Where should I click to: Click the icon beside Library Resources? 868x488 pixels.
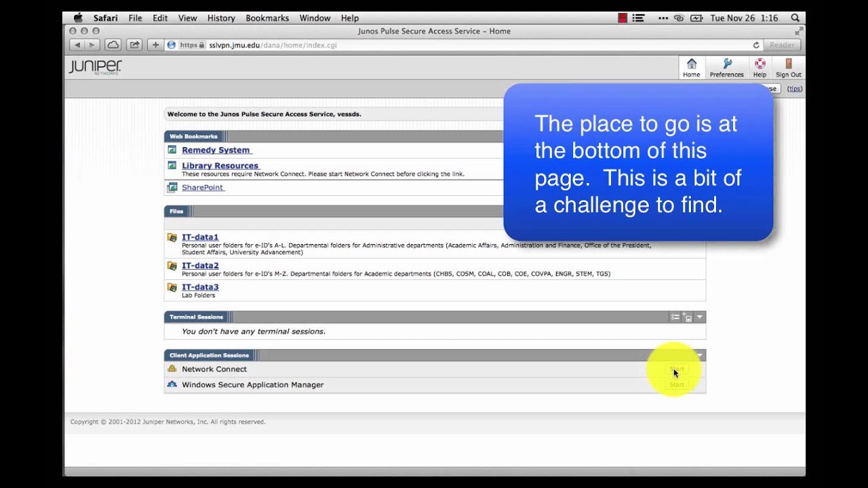tap(172, 165)
